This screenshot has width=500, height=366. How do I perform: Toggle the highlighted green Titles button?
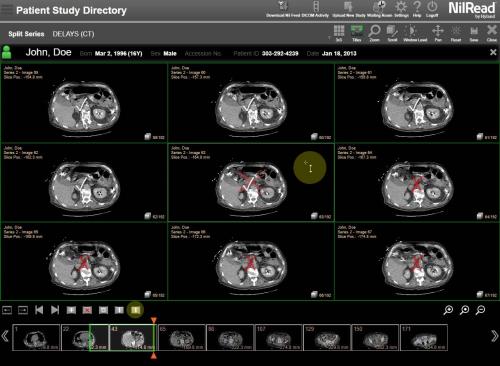click(357, 33)
